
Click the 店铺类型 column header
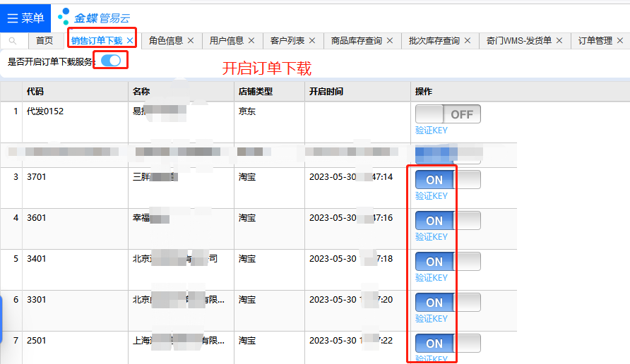pos(256,92)
